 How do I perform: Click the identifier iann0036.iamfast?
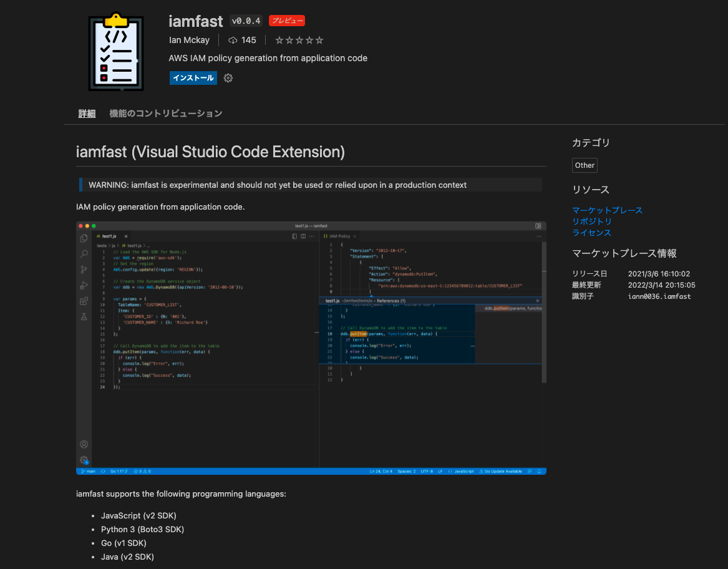659,296
